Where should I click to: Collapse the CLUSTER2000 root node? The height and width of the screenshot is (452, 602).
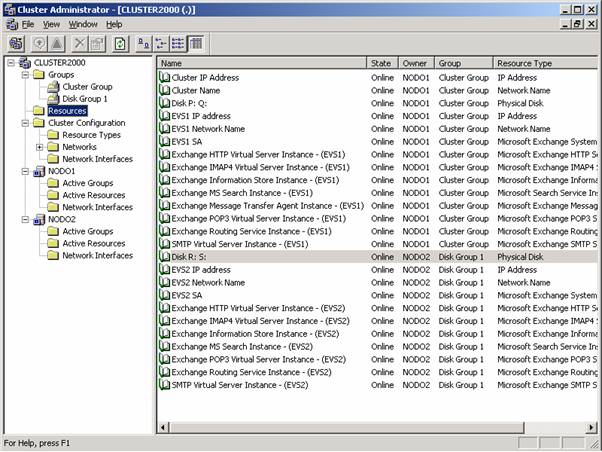pyautogui.click(x=11, y=63)
